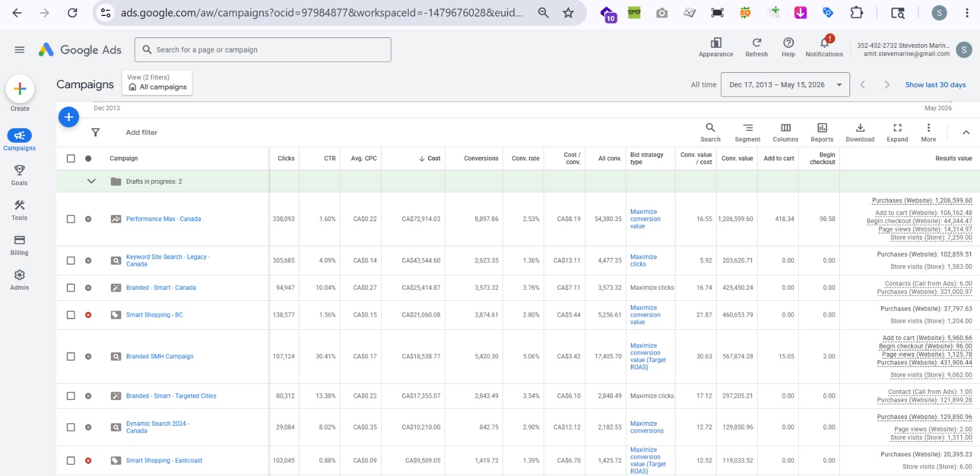
Task: Click Maximize conversions bid strategy link
Action: point(647,427)
